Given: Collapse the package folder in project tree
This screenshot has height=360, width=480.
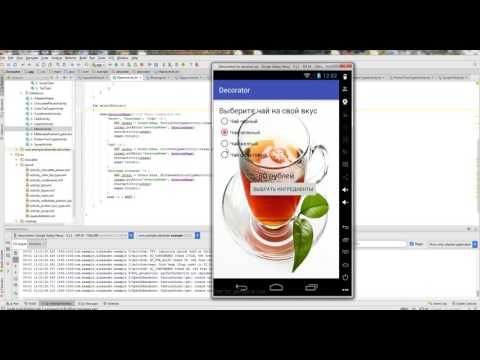Looking at the screenshot, I should (22, 93).
